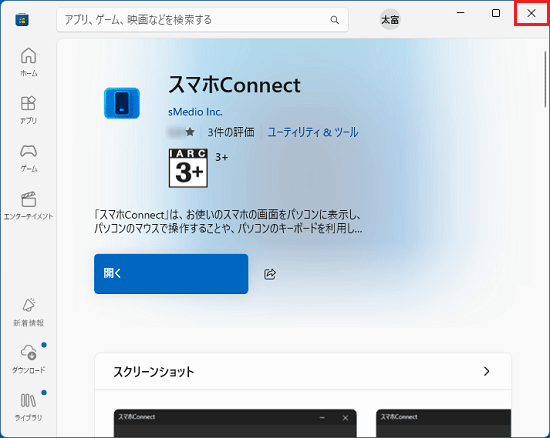Click the share icon beside 開く
The image size is (550, 438).
(x=270, y=274)
